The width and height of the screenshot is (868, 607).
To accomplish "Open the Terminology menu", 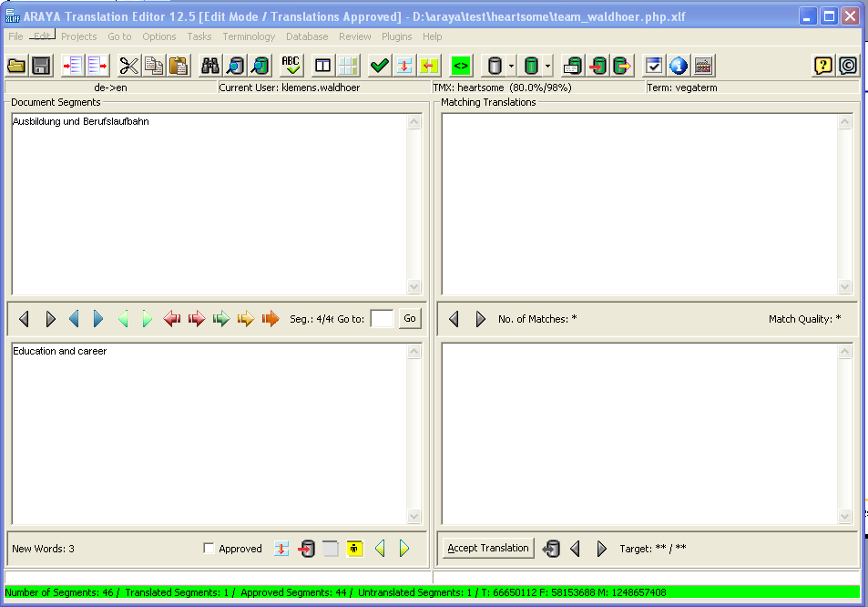I will click(249, 36).
